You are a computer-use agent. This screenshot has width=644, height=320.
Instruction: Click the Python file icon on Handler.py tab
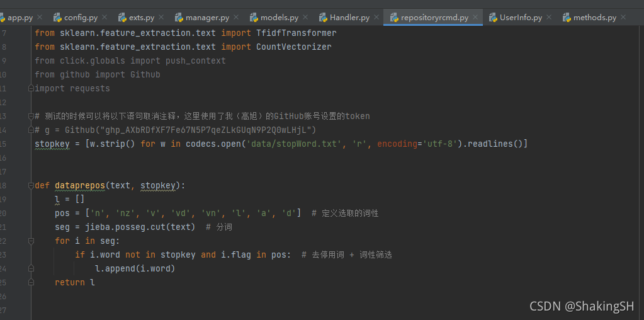323,18
